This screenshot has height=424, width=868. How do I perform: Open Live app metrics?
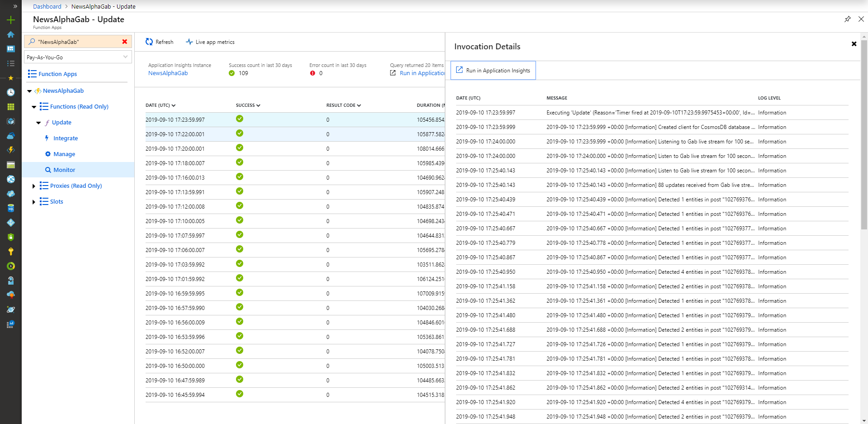click(x=210, y=42)
